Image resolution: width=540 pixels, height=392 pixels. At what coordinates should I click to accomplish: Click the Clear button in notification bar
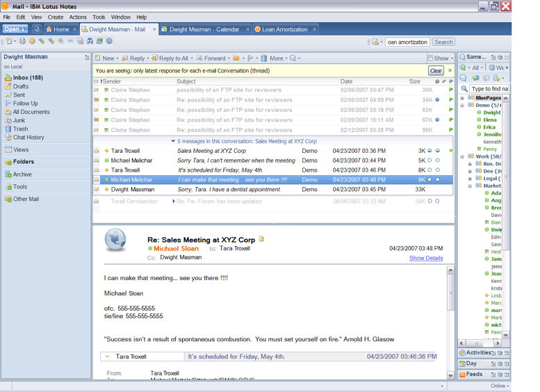point(436,71)
